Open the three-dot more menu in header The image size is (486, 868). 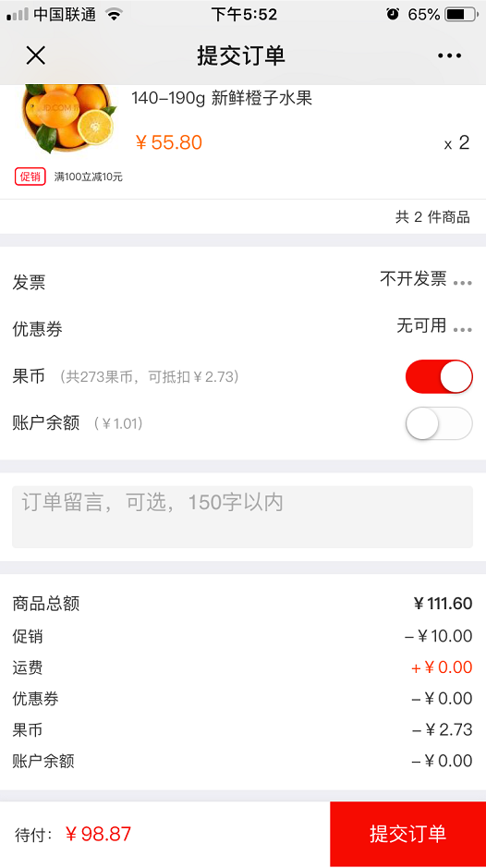coord(449,55)
